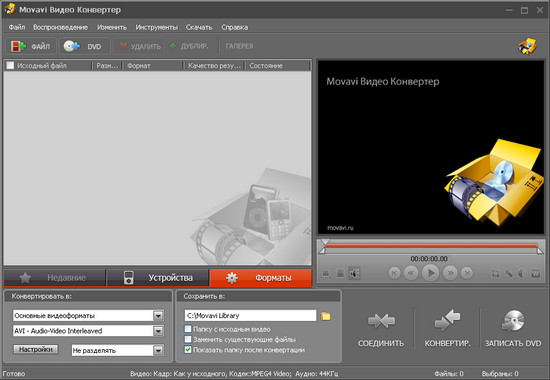
Task: Click the add DVD toolbar button
Action: pyautogui.click(x=85, y=46)
